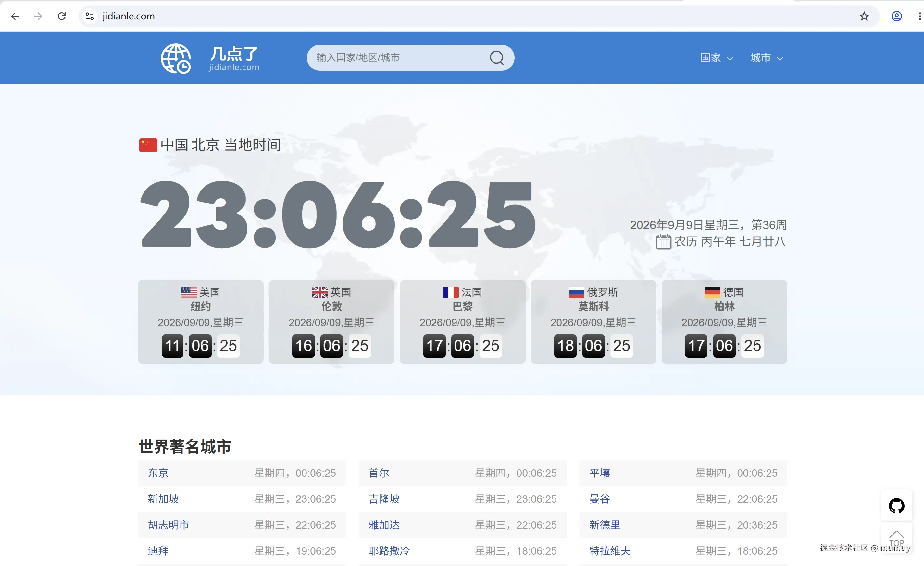
Task: Reload the page
Action: click(62, 16)
